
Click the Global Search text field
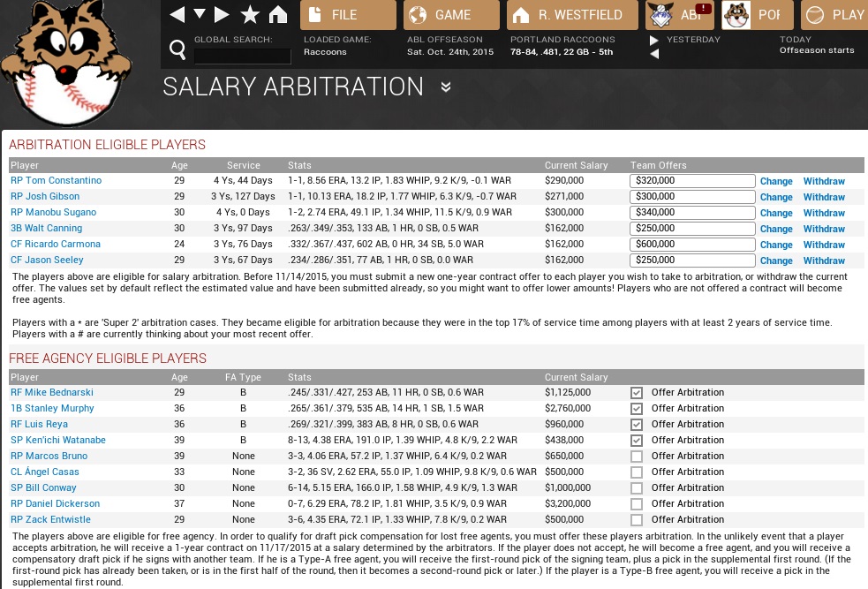click(x=242, y=56)
